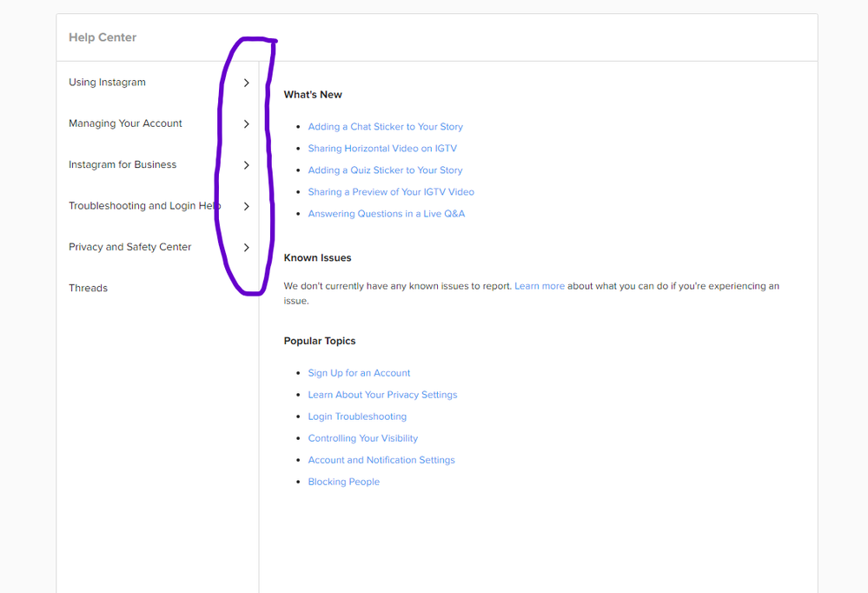Select Managing Your Account in sidebar

click(125, 123)
